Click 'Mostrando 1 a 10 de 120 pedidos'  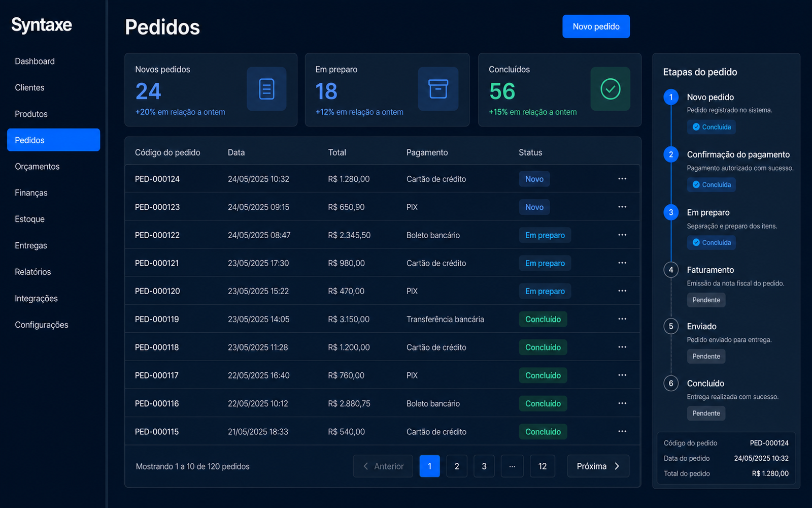[x=193, y=466]
